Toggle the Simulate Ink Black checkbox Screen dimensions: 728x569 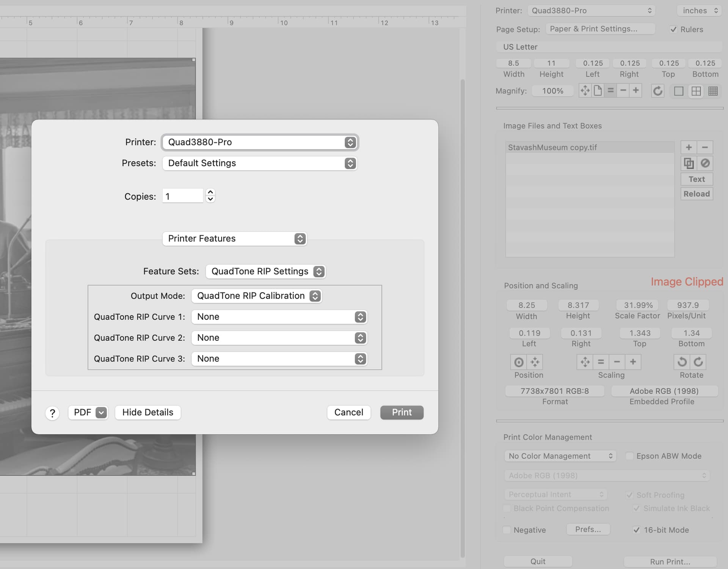coord(637,508)
